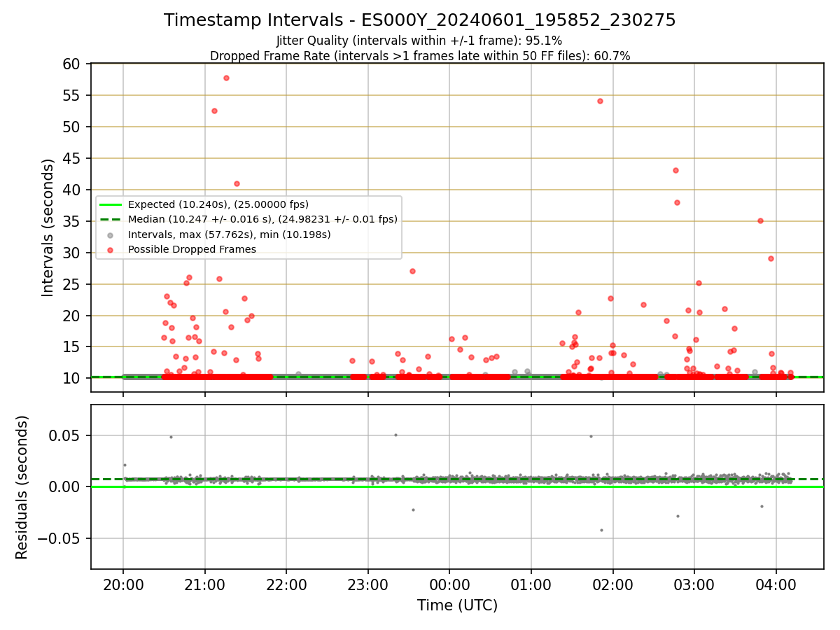Screen dimensions: 840x630
Task: Click the 'Residuals (seconds)' y-axis label
Action: tap(22, 487)
